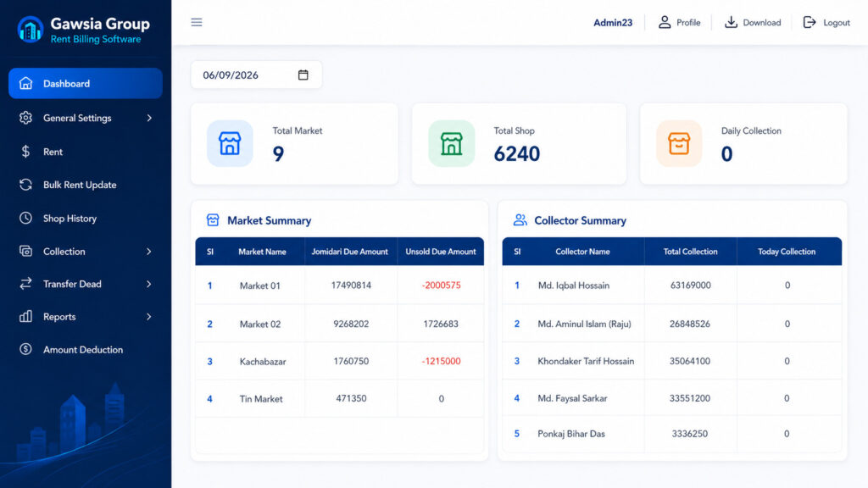This screenshot has width=868, height=488.
Task: Expand the Collection submenu chevron
Action: pos(149,251)
